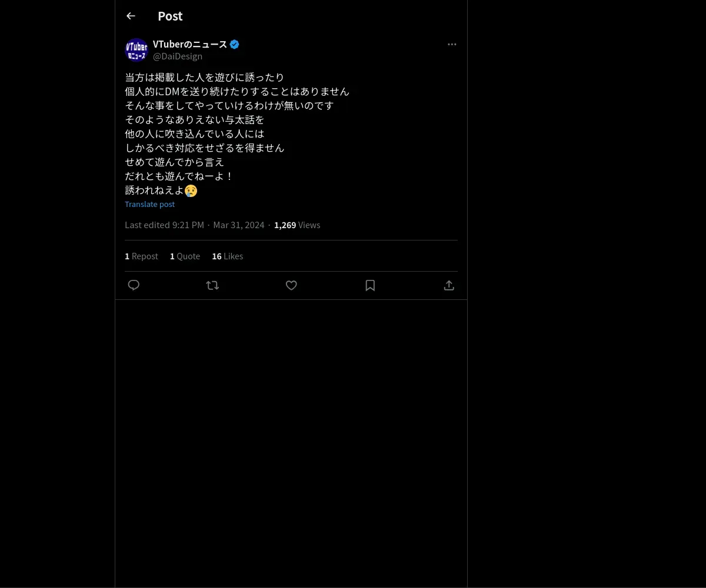This screenshot has height=588, width=706.
Task: Go back using the left arrow
Action: point(131,16)
